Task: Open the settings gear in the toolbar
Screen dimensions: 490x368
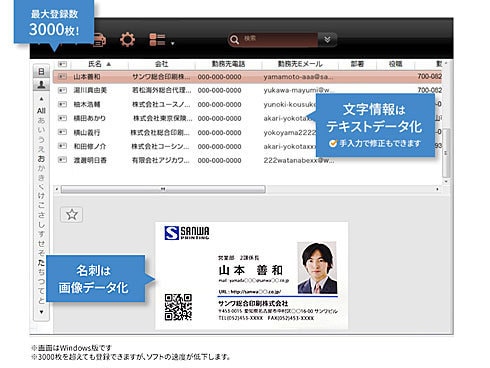Action: coord(127,40)
